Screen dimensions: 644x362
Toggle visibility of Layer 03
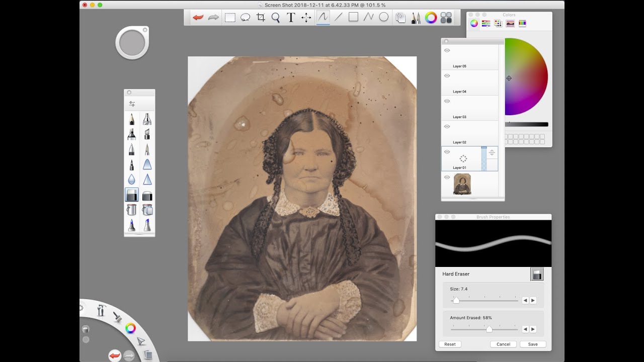point(447,101)
